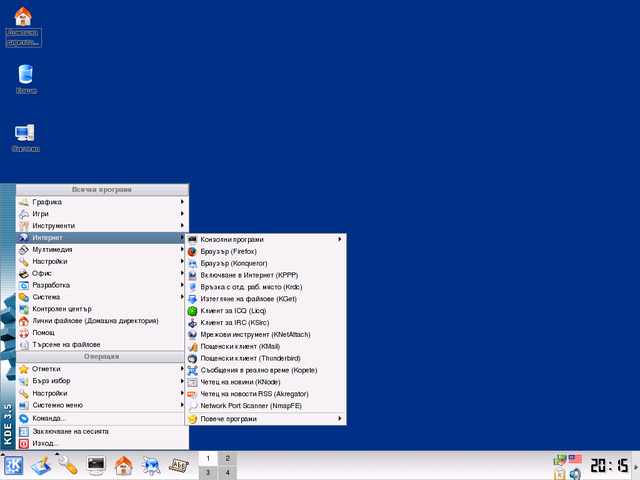
Task: Open the Система menu category
Action: [102, 297]
